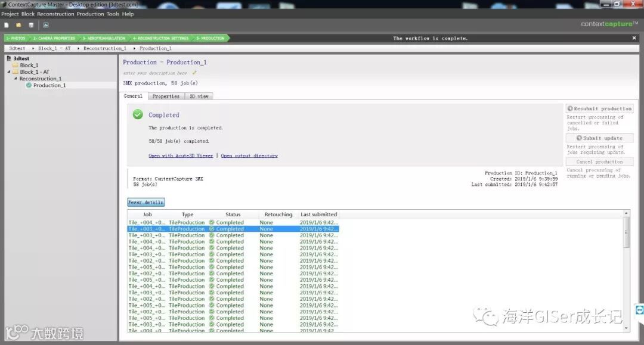The image size is (644, 345).
Task: Click the Fewer details button
Action: [146, 202]
